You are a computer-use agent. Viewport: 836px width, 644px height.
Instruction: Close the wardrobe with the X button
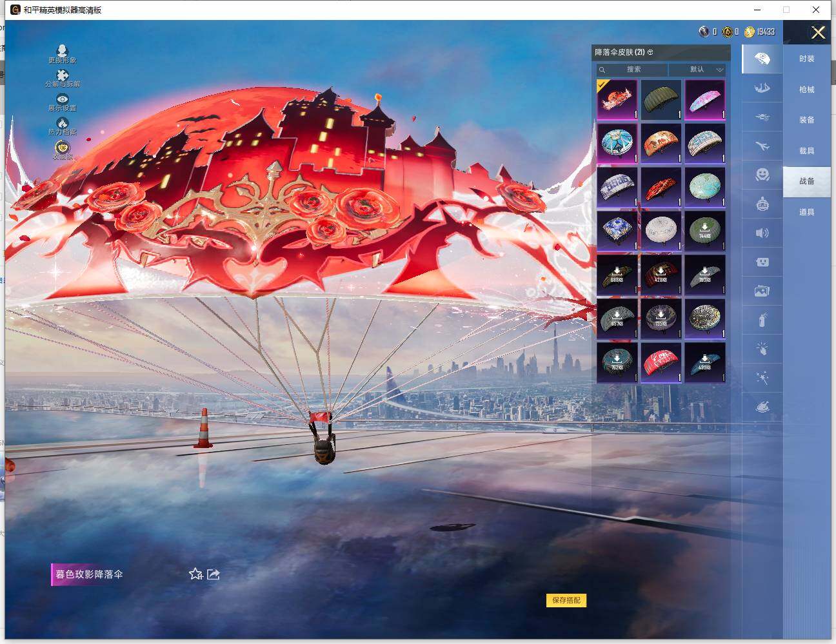point(818,33)
